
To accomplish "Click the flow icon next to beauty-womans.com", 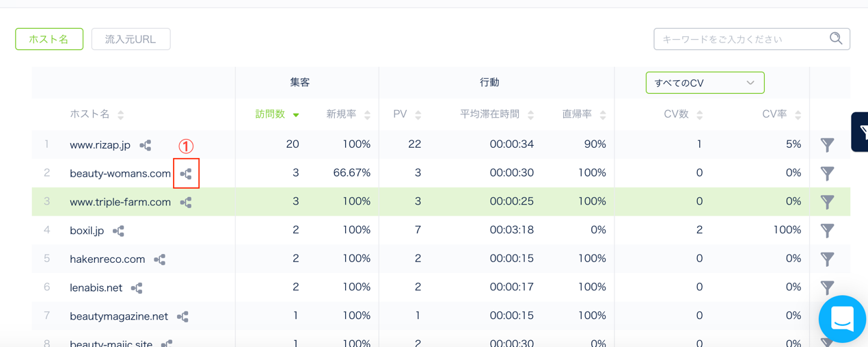I will click(x=186, y=174).
